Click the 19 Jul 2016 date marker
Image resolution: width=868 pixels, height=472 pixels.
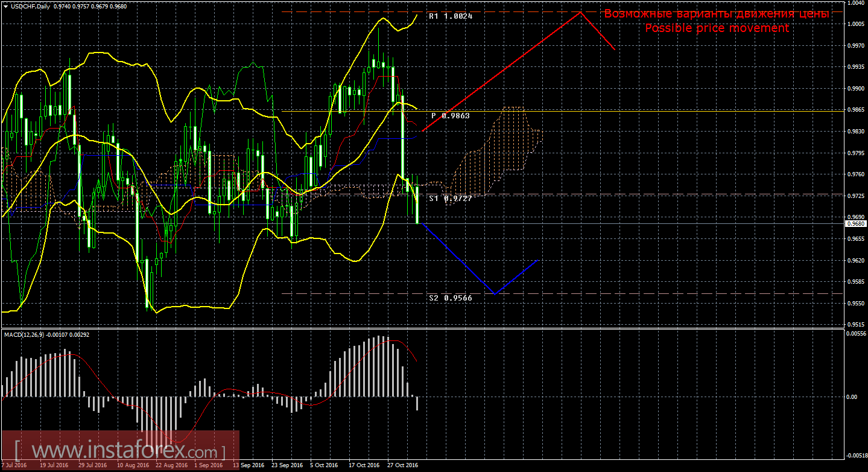(54, 465)
